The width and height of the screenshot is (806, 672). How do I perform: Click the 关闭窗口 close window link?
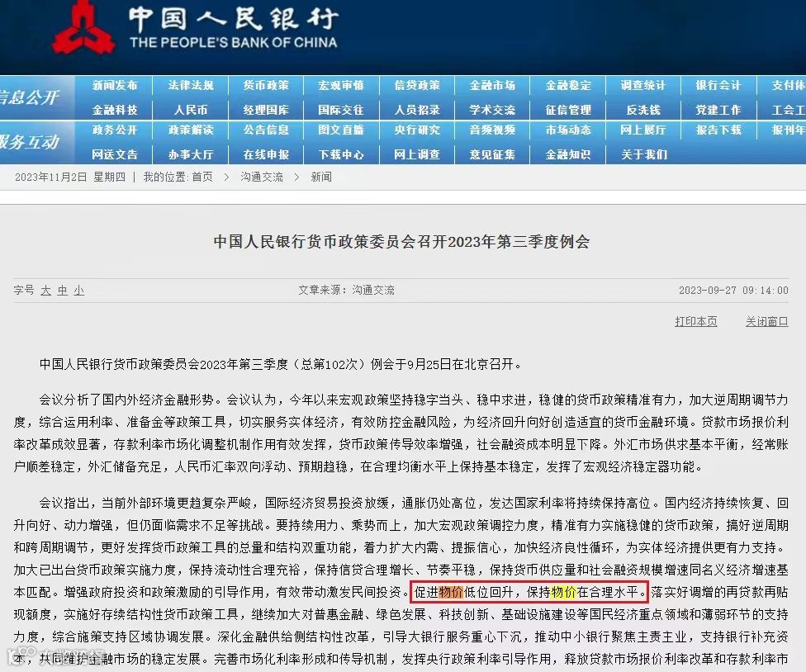tap(766, 322)
